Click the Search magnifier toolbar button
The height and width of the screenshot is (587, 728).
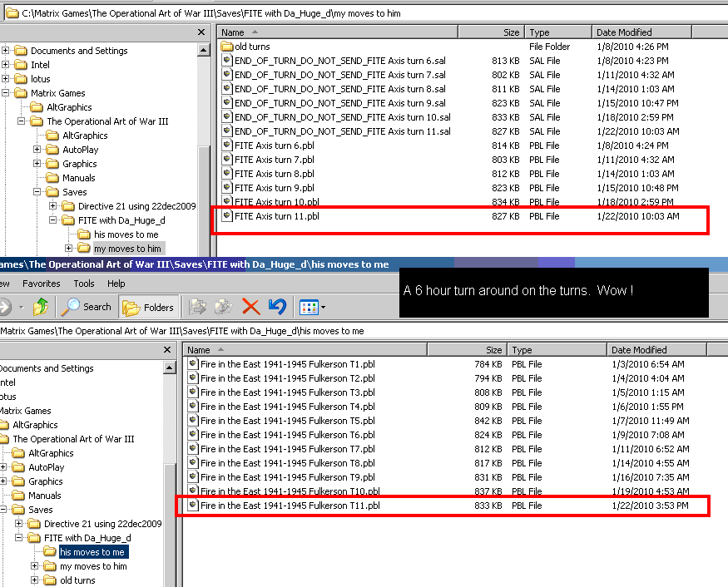point(87,307)
